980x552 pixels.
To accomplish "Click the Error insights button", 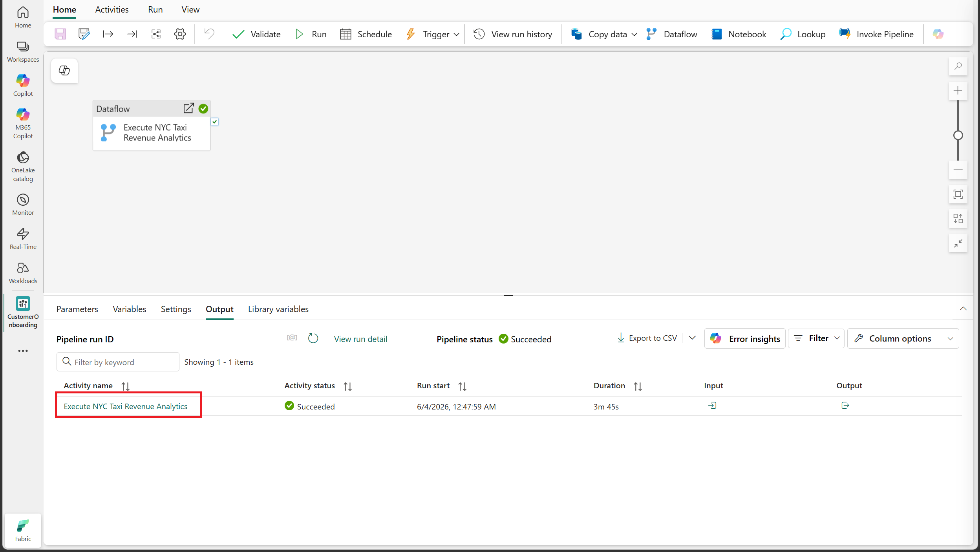I will [745, 338].
